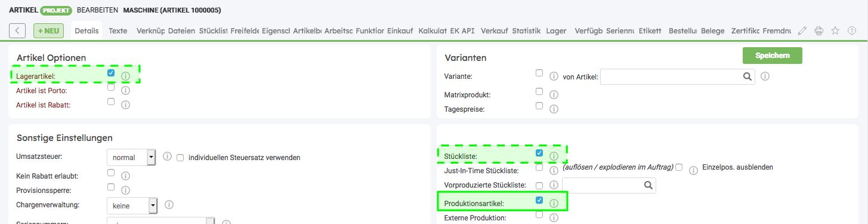Click info icon beside Lagerartikel
Screen dimensions: 868x224
(x=125, y=76)
